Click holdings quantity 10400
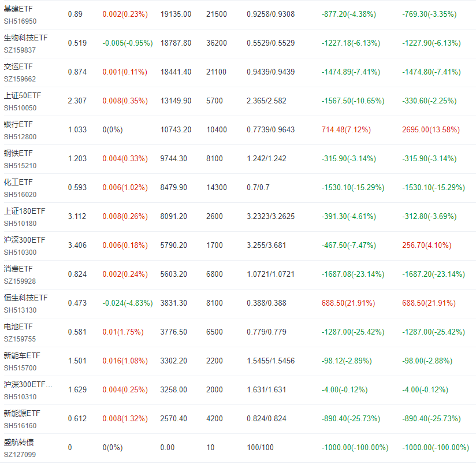Image resolution: width=476 pixels, height=464 pixels. pos(217,129)
